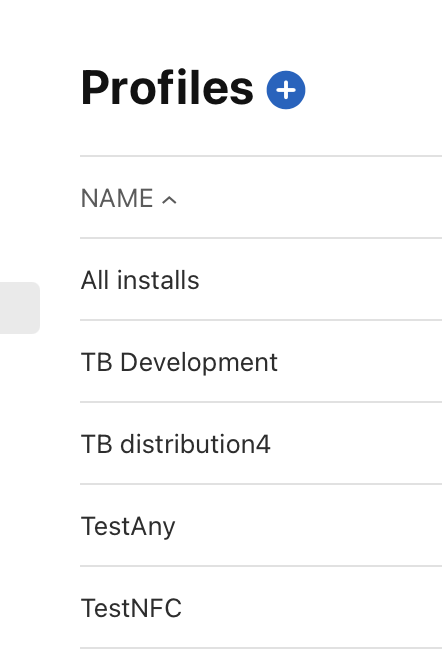
Task: Open the TestNFC profile
Action: coord(131,608)
